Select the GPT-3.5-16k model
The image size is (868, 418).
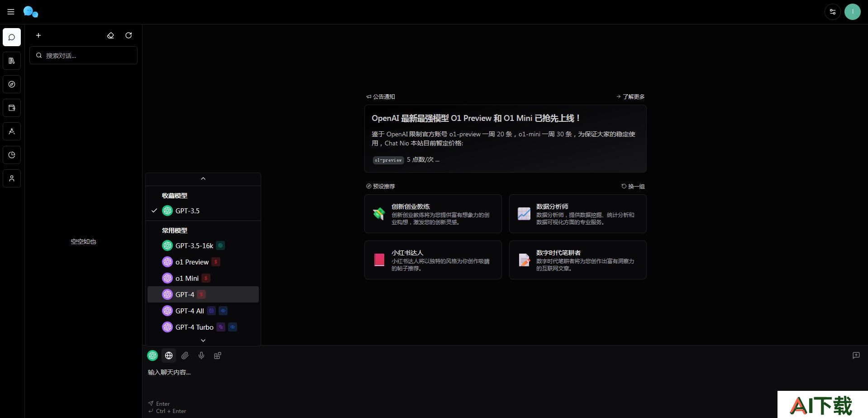[203, 245]
